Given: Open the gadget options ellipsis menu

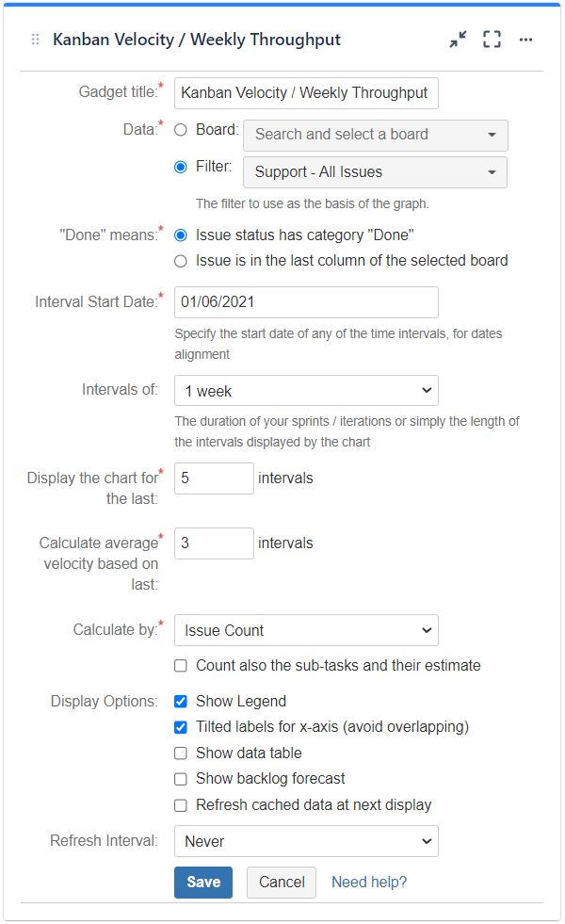Looking at the screenshot, I should tap(525, 40).
